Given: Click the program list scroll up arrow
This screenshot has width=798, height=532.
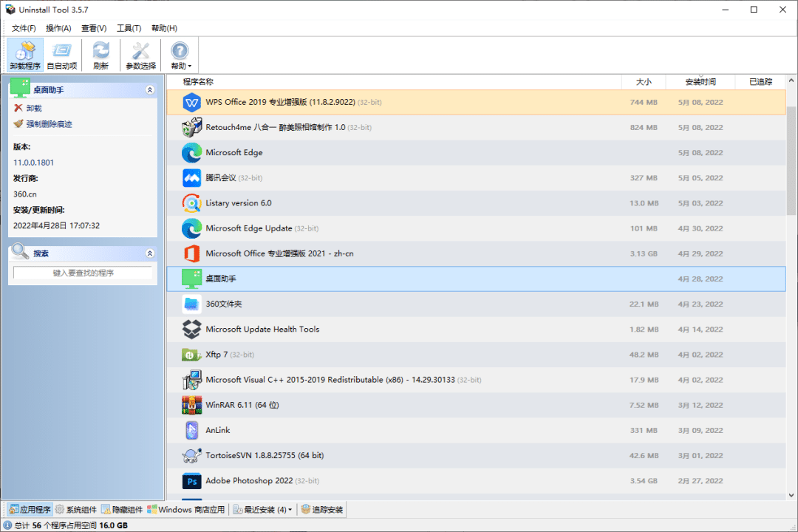Looking at the screenshot, I should pos(791,81).
